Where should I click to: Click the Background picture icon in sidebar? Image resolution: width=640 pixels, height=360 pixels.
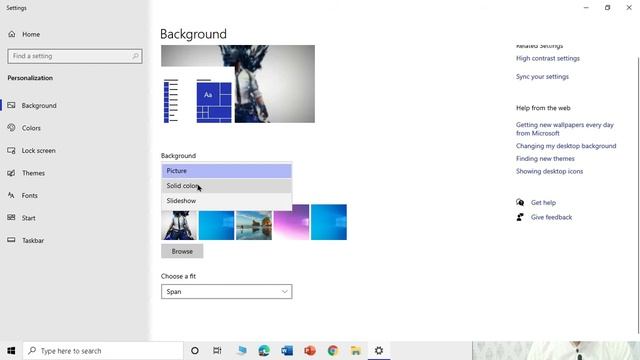[11, 105]
